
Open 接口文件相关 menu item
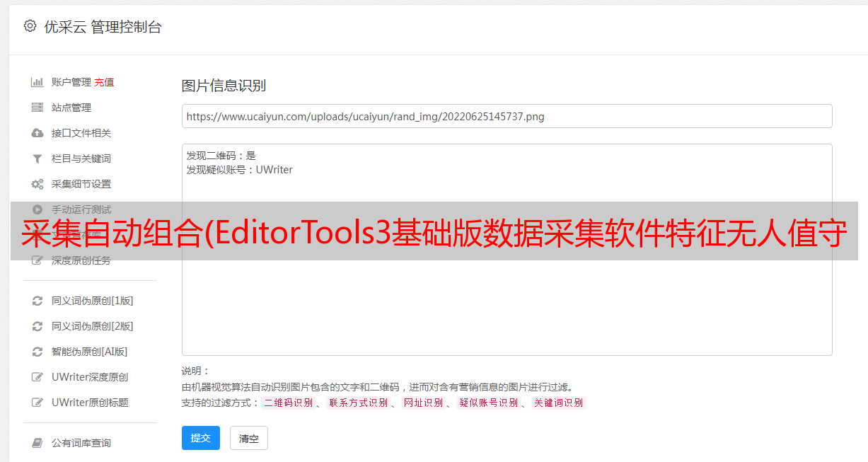click(81, 133)
